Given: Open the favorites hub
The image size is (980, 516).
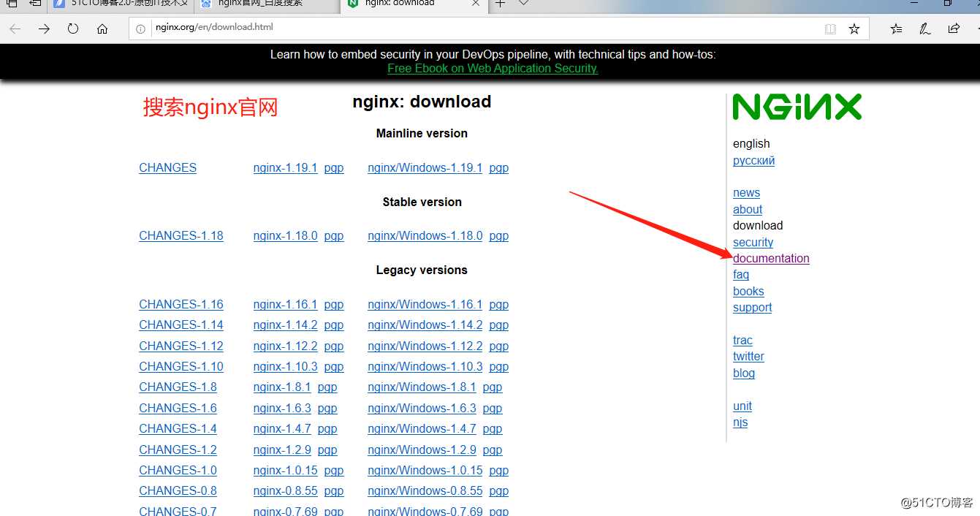Looking at the screenshot, I should point(897,29).
